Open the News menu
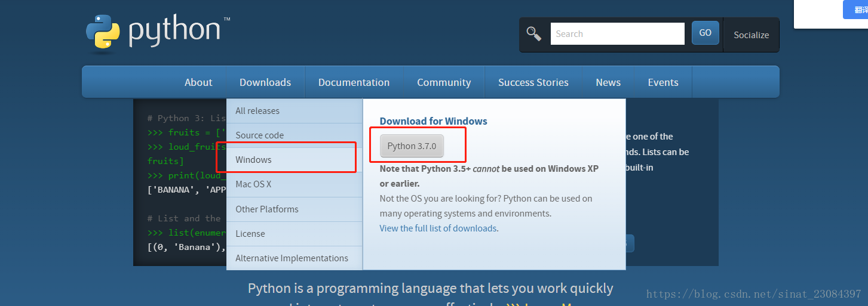 pyautogui.click(x=608, y=82)
